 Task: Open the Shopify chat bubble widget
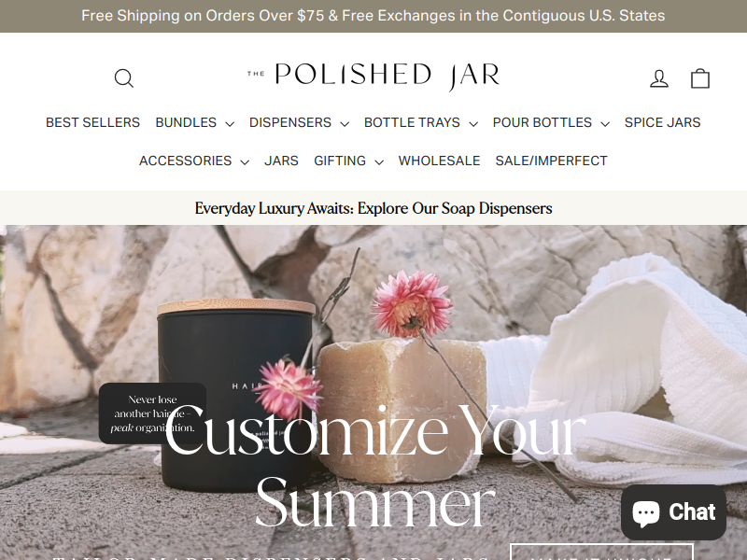tap(673, 511)
